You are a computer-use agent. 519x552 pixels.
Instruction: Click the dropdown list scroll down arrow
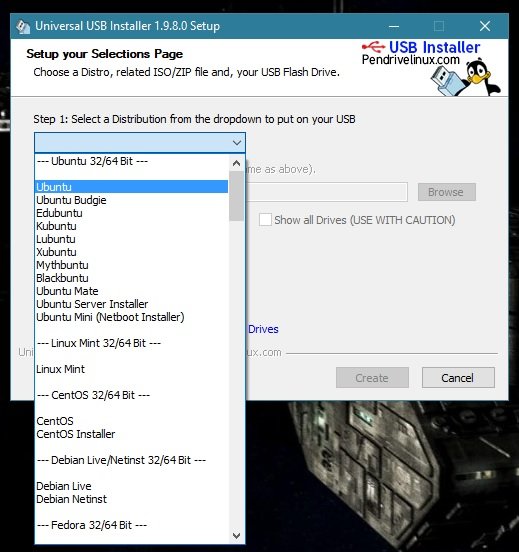pyautogui.click(x=237, y=535)
